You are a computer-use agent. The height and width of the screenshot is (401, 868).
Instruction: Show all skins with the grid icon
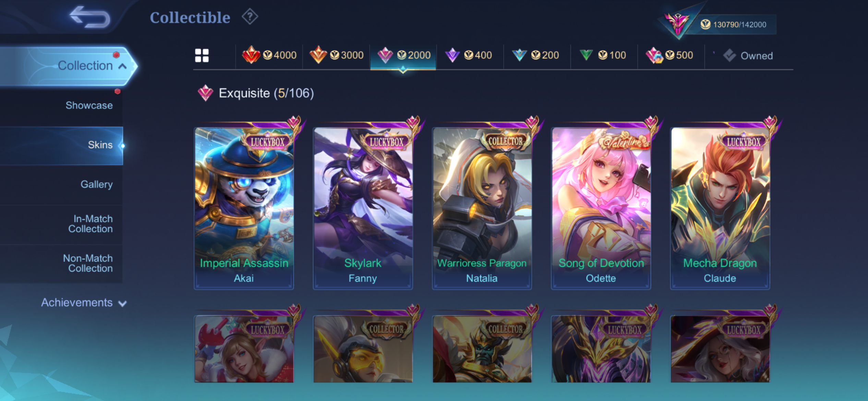point(202,56)
